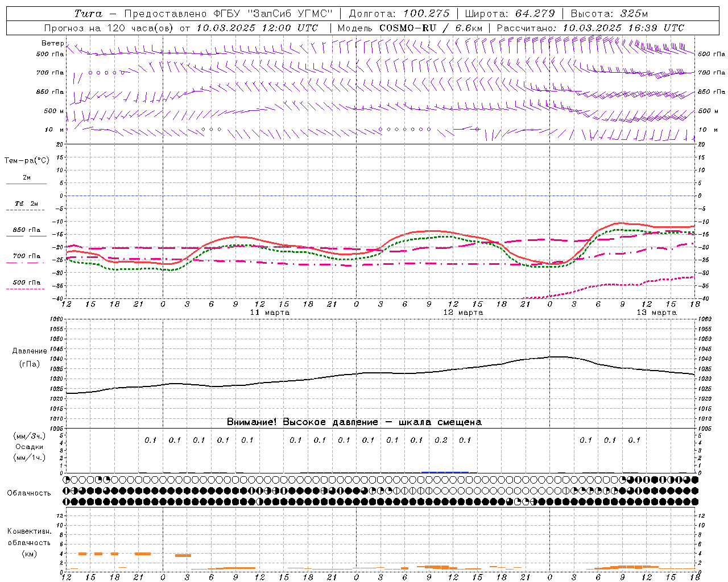Click the '12 марта' date label

(x=463, y=313)
